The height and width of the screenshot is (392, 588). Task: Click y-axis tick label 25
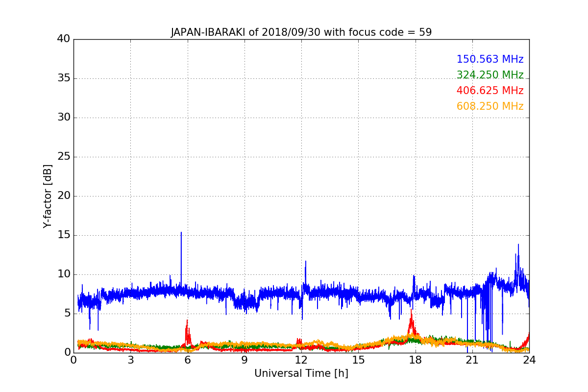pyautogui.click(x=64, y=157)
